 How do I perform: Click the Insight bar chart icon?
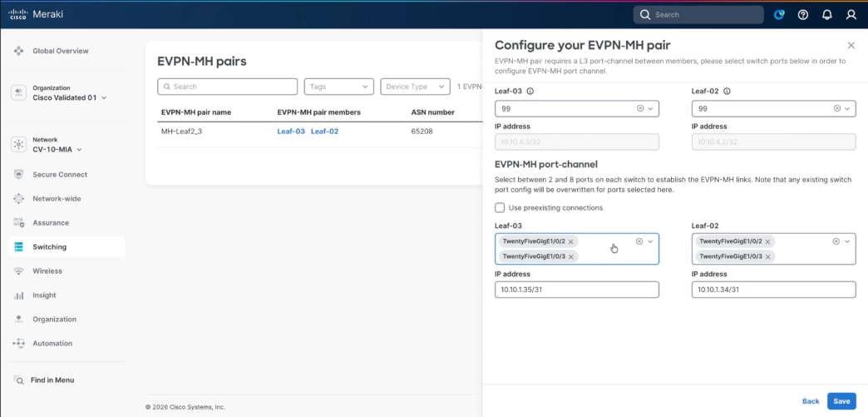[x=19, y=295]
